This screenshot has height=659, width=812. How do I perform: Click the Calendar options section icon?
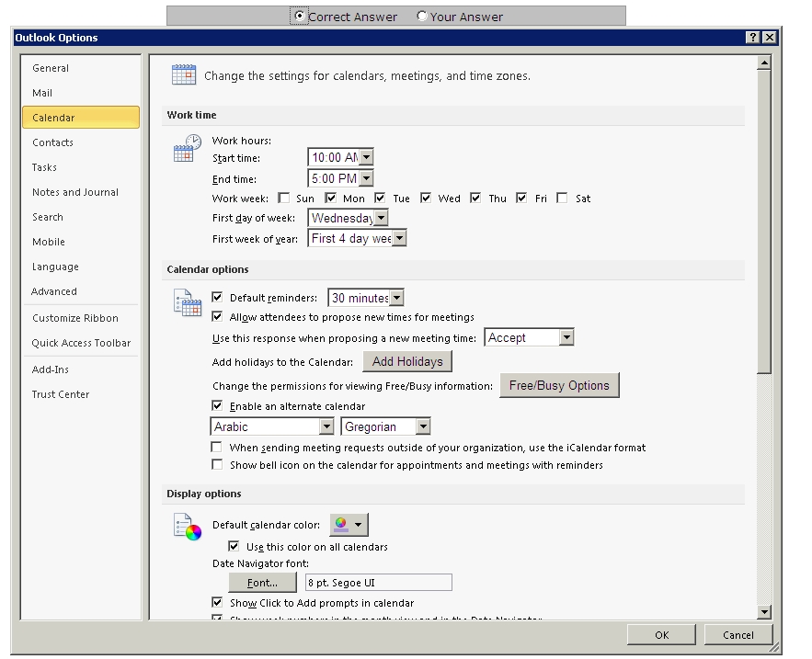tap(187, 302)
